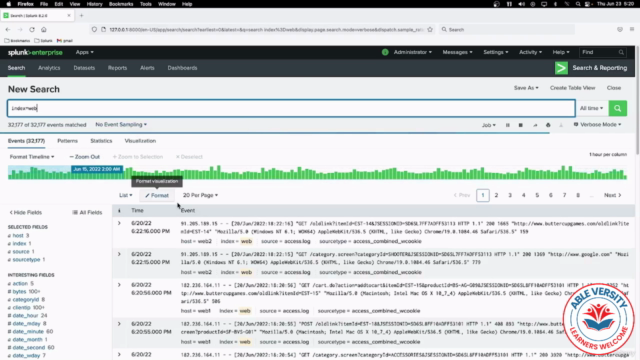Screen dimensions: 640x360
Task: Click Zoom Out on the timeline
Action: [x=84, y=157]
